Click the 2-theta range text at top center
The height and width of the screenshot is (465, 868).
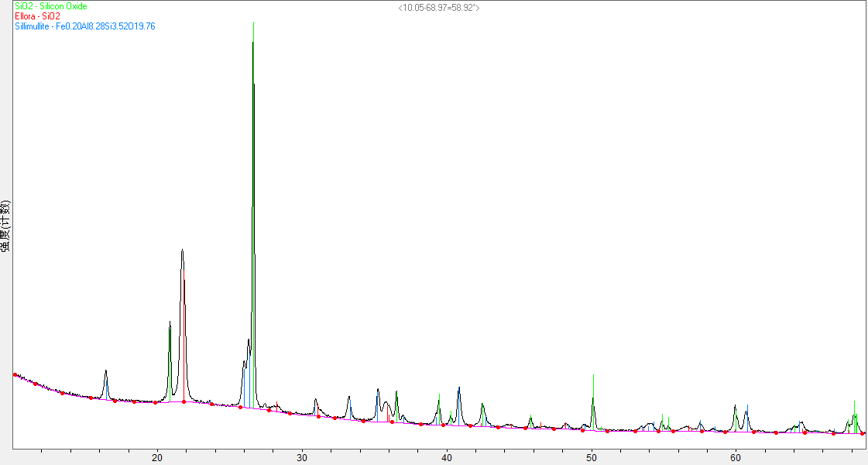pos(438,7)
